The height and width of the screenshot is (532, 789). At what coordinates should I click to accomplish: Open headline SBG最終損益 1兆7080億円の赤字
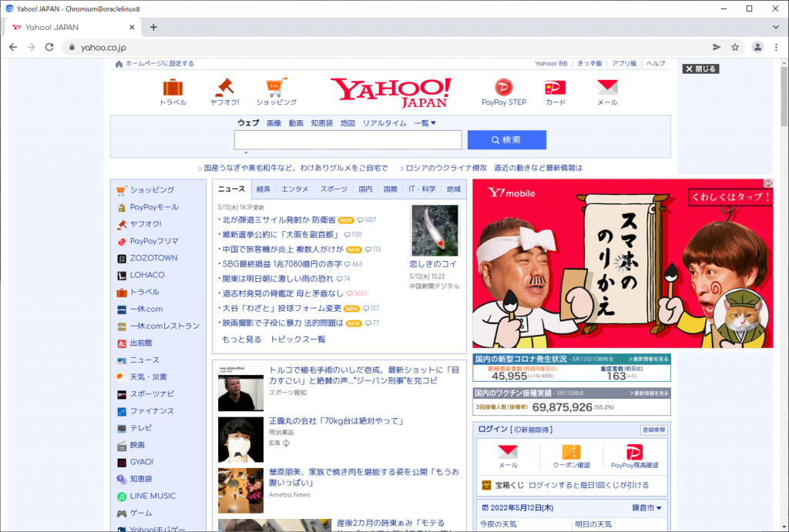282,264
